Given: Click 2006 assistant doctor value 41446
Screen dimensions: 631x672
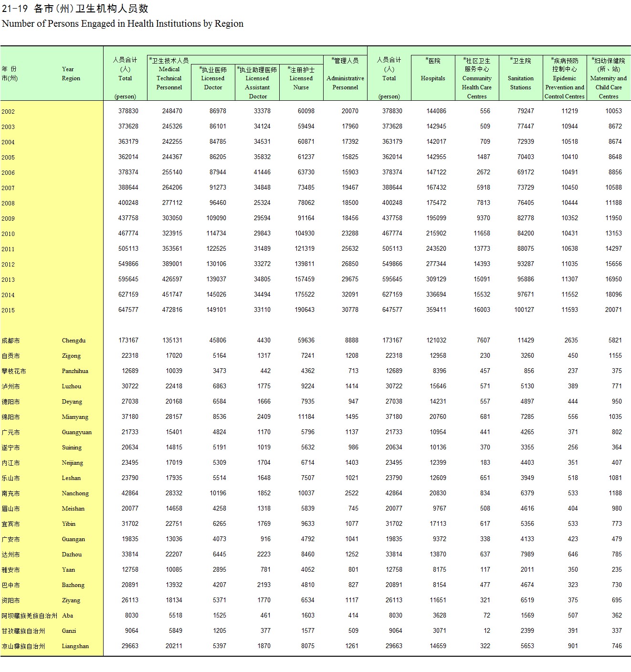Looking at the screenshot, I should (262, 172).
